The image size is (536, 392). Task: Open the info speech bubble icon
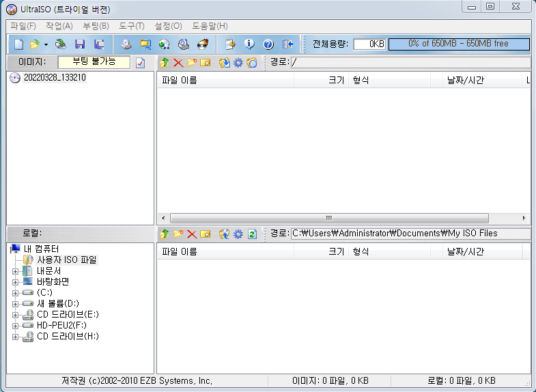[249, 44]
